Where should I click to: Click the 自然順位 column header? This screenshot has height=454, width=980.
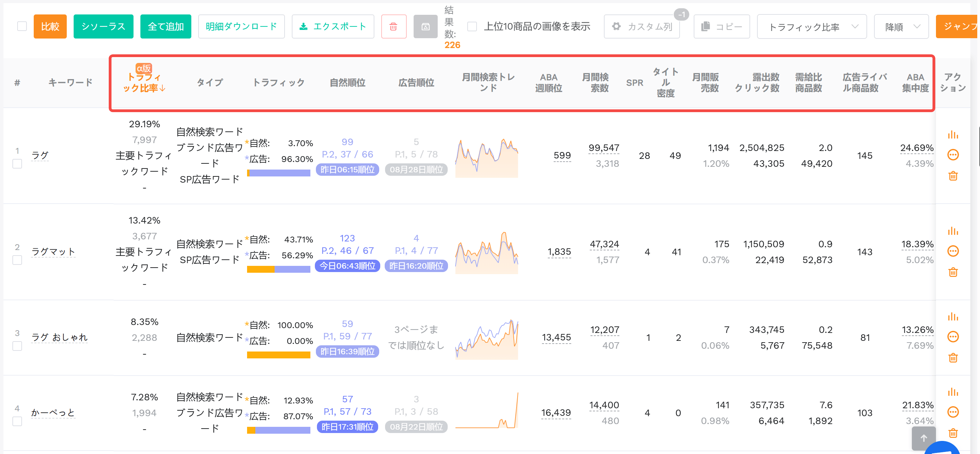pyautogui.click(x=347, y=83)
